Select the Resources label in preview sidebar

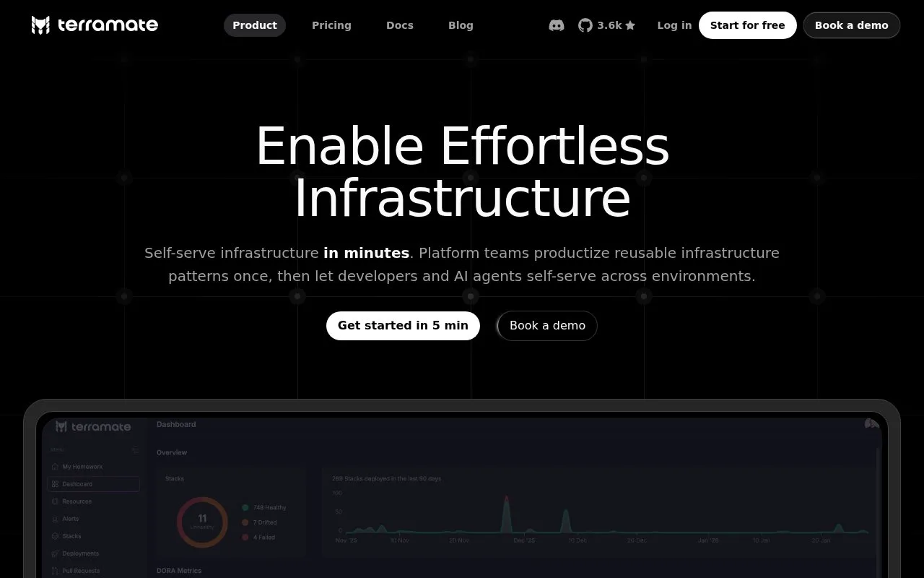pos(77,501)
